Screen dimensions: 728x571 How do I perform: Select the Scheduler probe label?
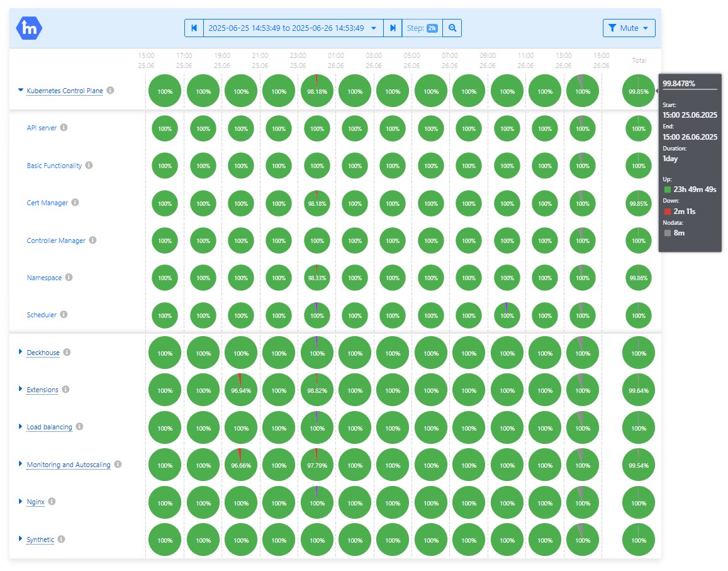42,315
